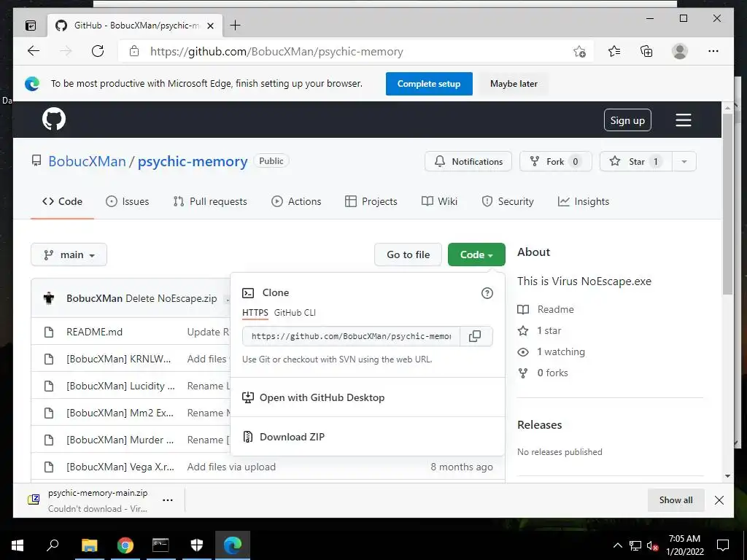Click the Notifications button

[468, 161]
